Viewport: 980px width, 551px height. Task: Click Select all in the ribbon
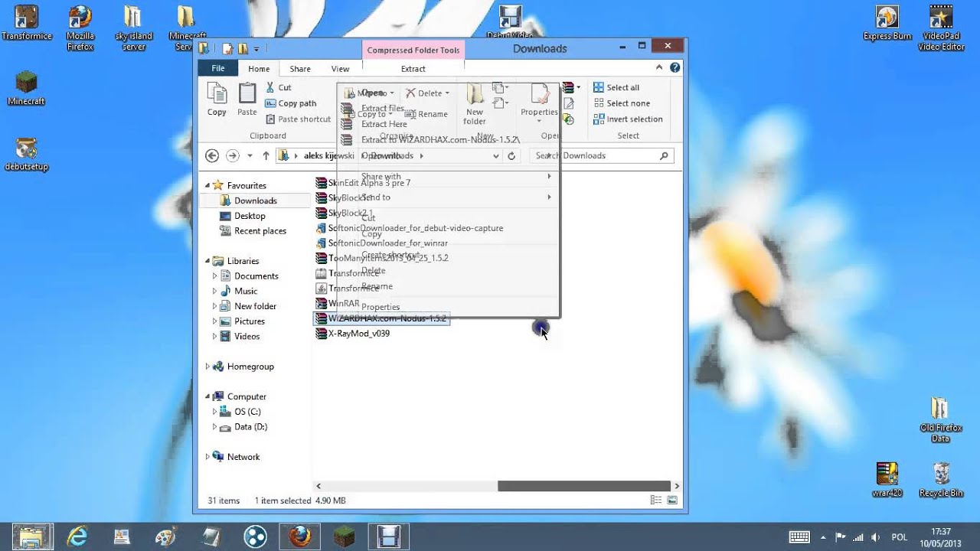[616, 87]
